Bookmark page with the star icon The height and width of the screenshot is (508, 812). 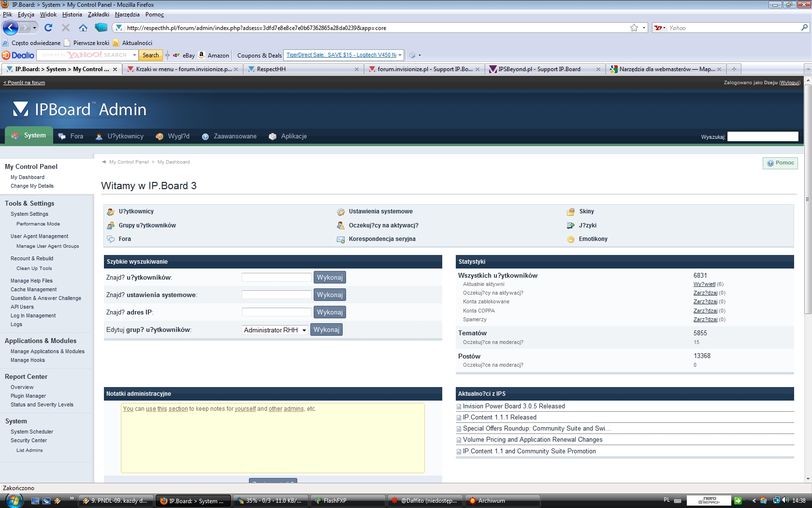[x=634, y=28]
